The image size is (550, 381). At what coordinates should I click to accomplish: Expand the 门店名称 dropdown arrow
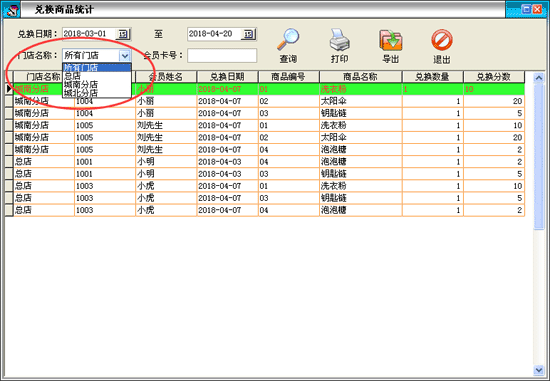point(125,55)
